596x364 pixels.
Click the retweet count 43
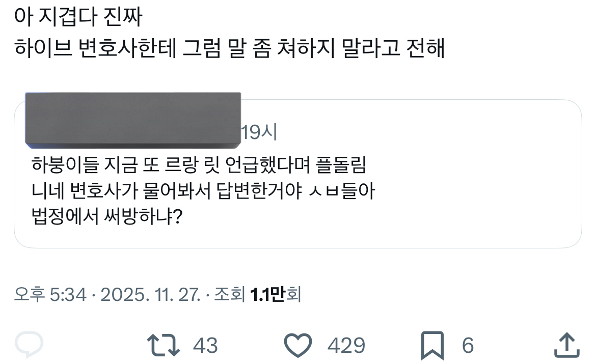coord(205,346)
